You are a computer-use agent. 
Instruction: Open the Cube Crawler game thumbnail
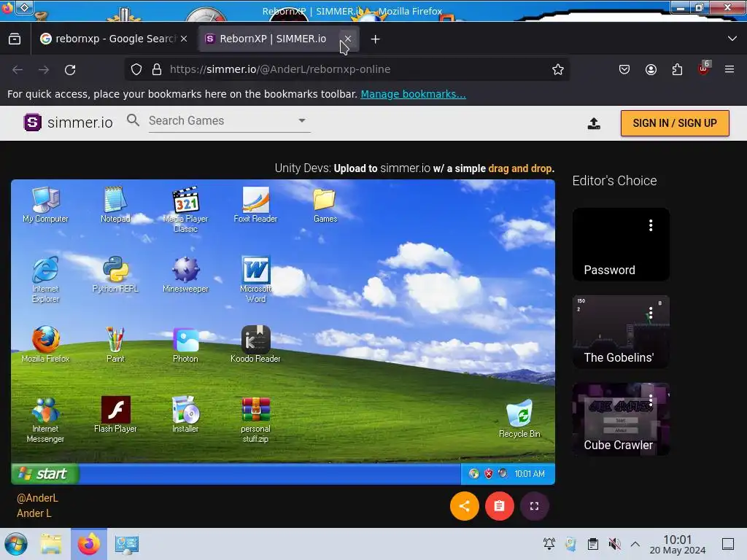point(621,419)
